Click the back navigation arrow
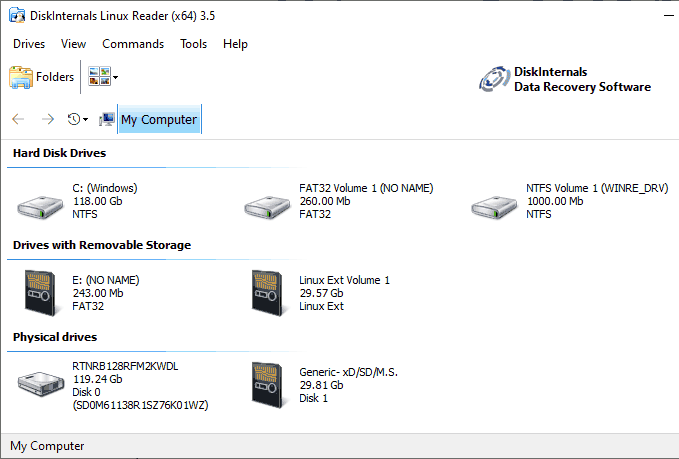The image size is (679, 459). [x=18, y=120]
